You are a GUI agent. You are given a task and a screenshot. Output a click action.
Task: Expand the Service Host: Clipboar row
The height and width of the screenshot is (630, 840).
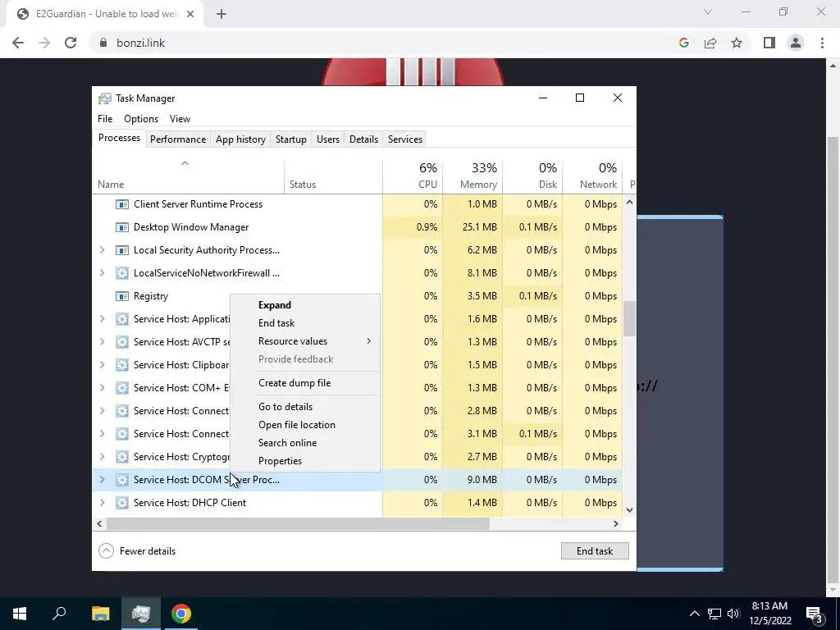[103, 365]
